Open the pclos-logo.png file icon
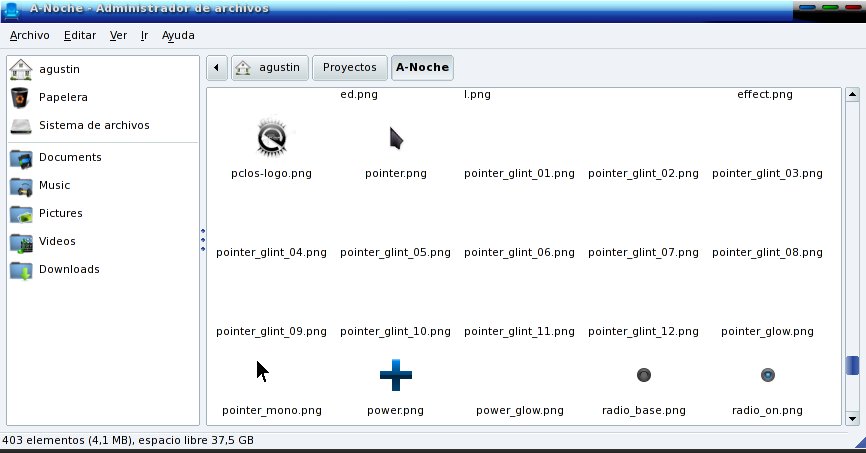This screenshot has width=866, height=453. coord(271,139)
